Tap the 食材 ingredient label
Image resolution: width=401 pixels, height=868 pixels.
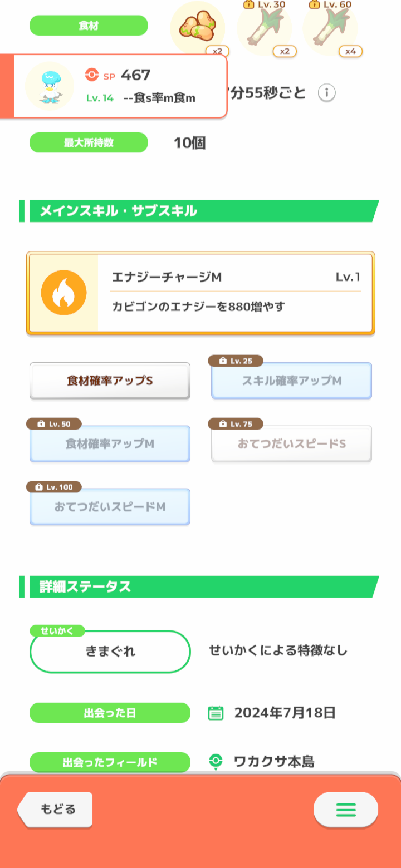(x=89, y=26)
